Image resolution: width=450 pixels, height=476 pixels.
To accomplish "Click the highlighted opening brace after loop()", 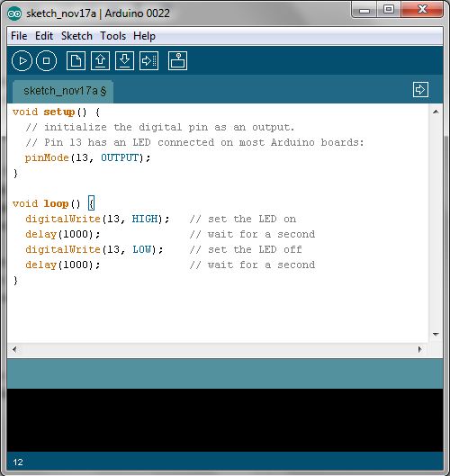I will 92,203.
